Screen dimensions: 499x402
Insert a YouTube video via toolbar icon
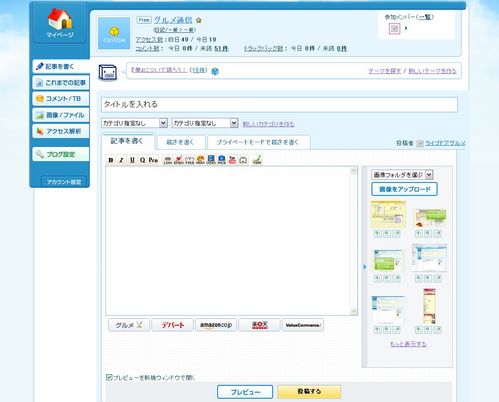(x=232, y=160)
